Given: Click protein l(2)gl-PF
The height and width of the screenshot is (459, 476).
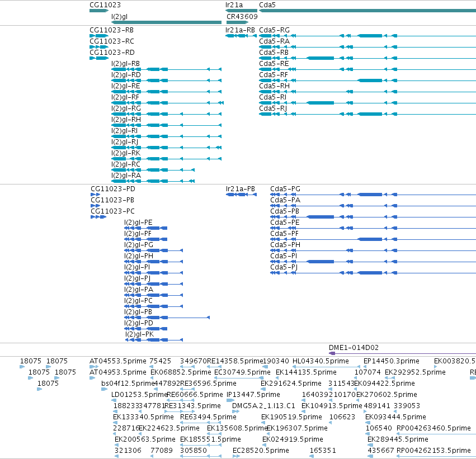Looking at the screenshot, I should click(x=146, y=239).
